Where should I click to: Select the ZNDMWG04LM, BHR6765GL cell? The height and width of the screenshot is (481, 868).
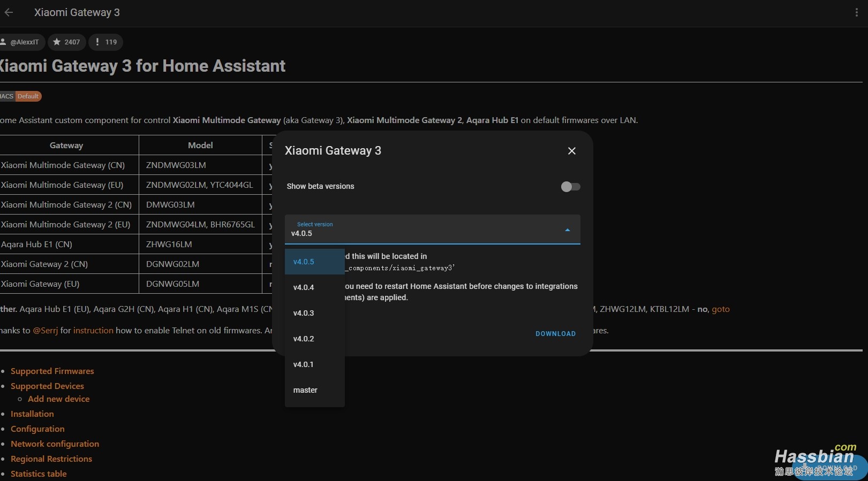(200, 224)
